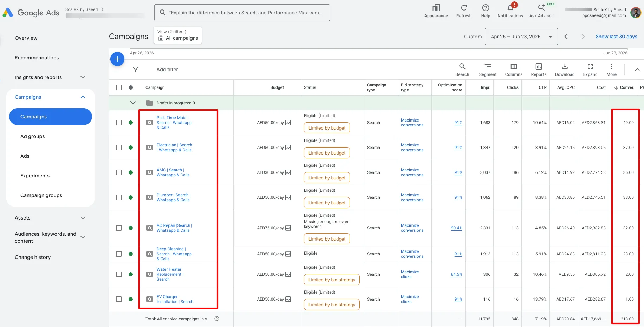This screenshot has height=327, width=644.
Task: Collapse the toolbar with the up chevron
Action: 637,70
